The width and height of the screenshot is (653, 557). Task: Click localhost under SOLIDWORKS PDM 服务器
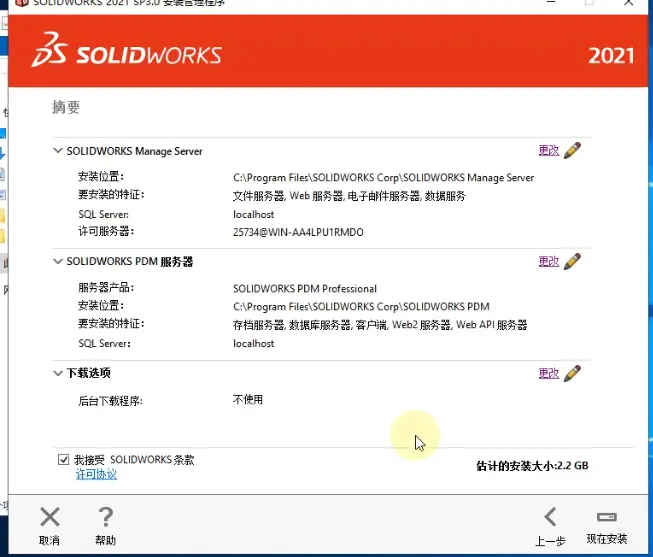[254, 344]
